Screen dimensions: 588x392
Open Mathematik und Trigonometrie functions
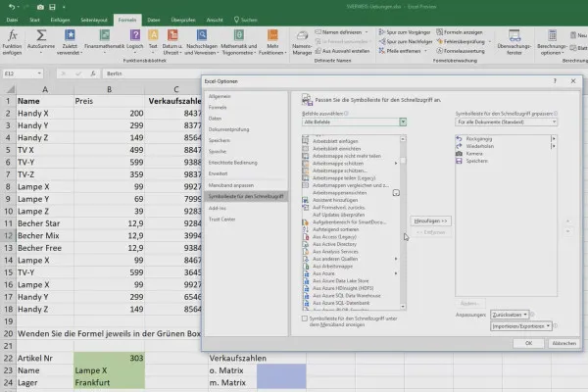click(239, 42)
